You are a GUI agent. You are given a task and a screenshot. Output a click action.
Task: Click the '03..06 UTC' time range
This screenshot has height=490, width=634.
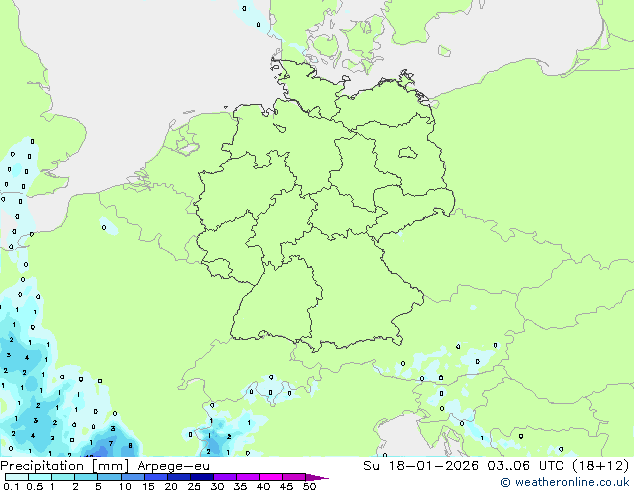525,466
